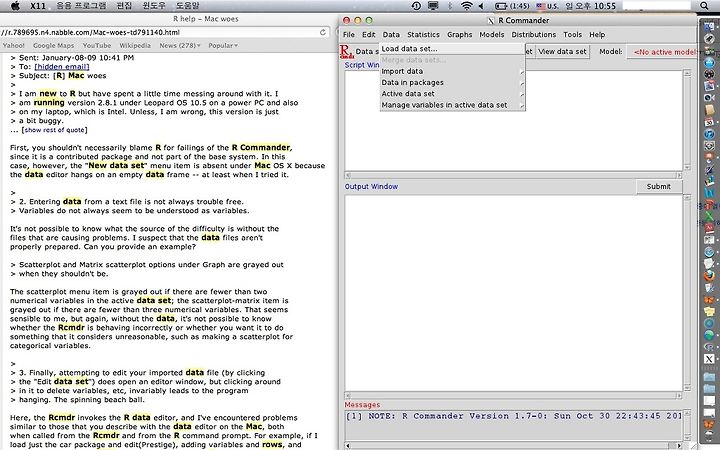Screen dimensions: 720x450
Task: Open the Statistics menu
Action: (423, 34)
